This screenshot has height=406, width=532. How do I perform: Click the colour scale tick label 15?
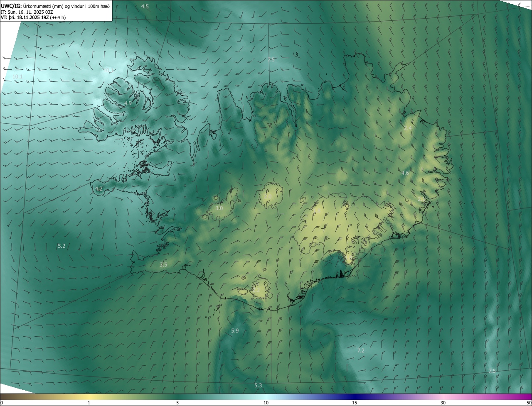coord(355,403)
